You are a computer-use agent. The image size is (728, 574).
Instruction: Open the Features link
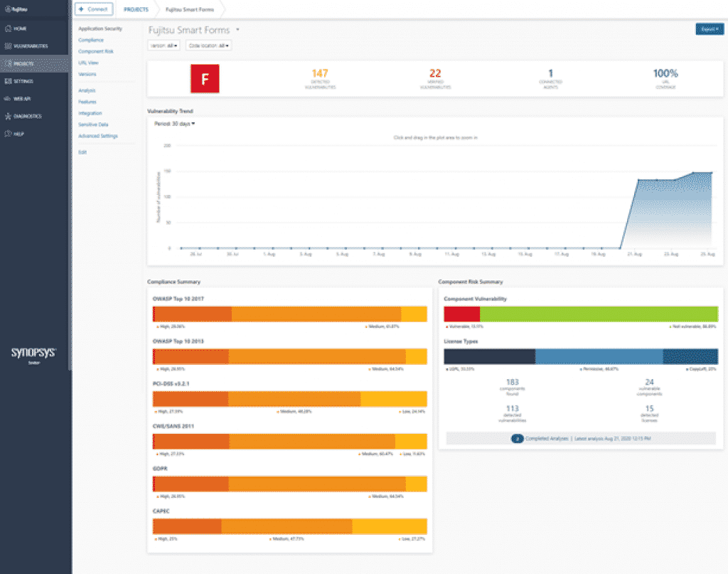(87, 102)
